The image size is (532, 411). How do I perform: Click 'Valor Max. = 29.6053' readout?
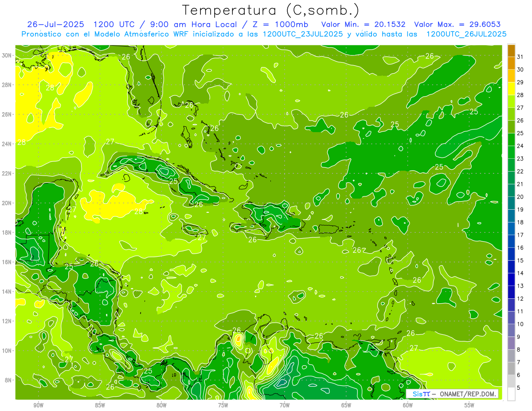[x=458, y=24]
